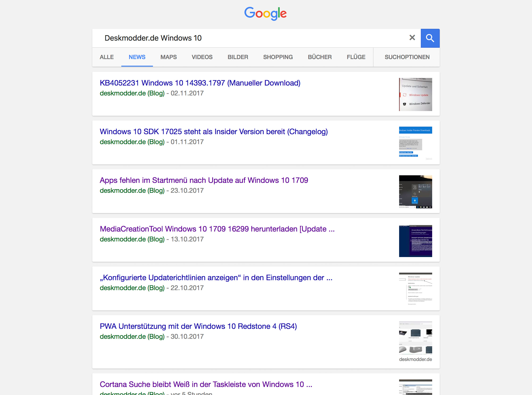Switch to the ALLE tab
Screen dimensions: 532x395
click(x=106, y=57)
